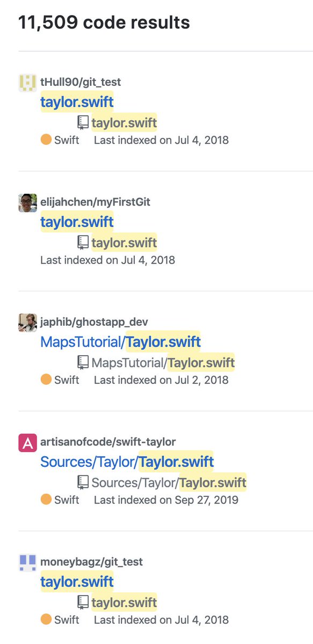Click Swift language color dot in japhib result
This screenshot has height=644, width=313.
(x=46, y=379)
